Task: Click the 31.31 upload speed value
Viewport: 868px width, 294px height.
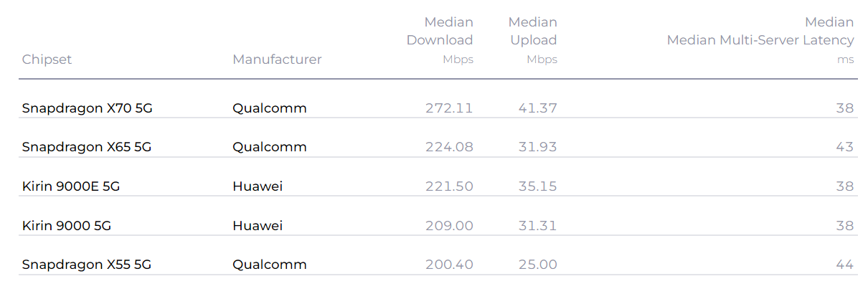Action: [537, 226]
